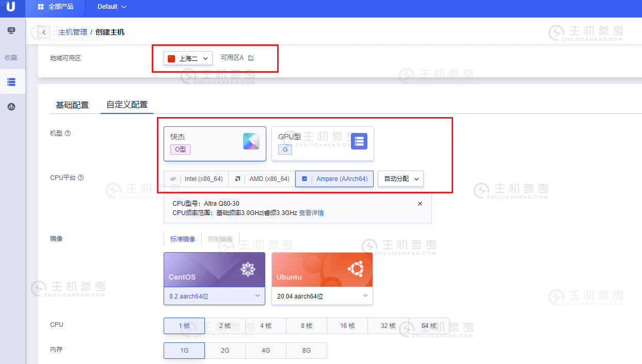Select the CentOS image card

coord(214,270)
